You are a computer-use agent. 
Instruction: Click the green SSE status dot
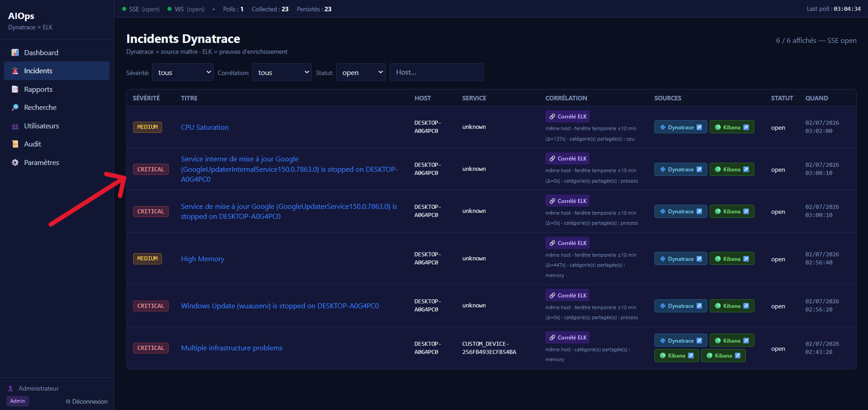tap(124, 9)
